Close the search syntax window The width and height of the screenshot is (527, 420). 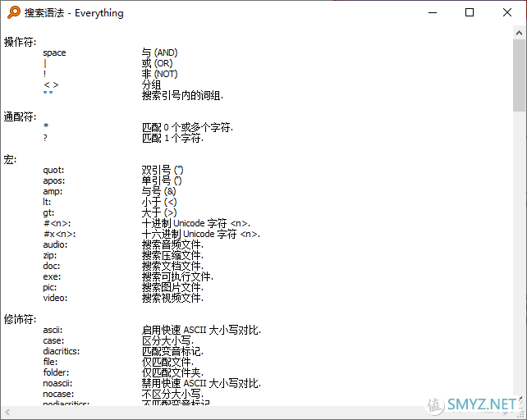tap(507, 13)
